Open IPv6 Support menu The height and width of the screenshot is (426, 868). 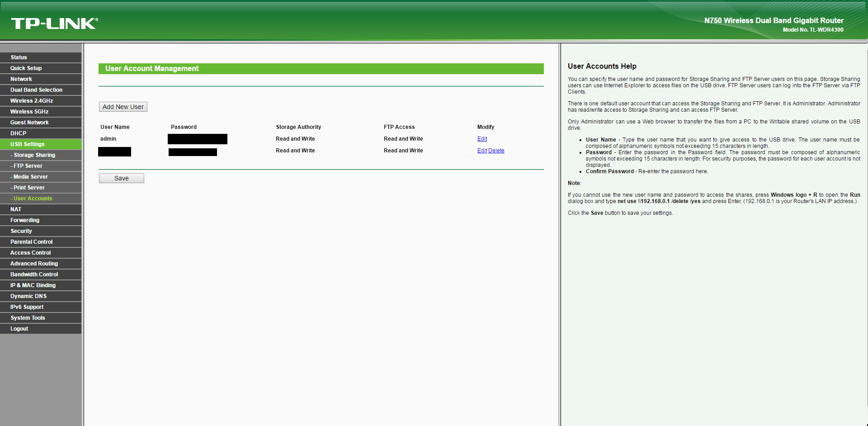coord(41,307)
